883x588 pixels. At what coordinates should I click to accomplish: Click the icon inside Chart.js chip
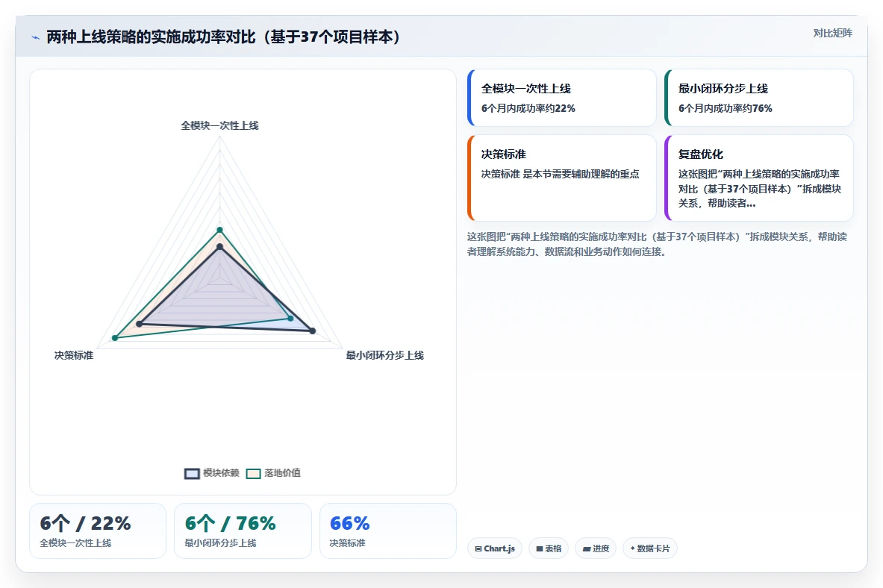pos(478,549)
